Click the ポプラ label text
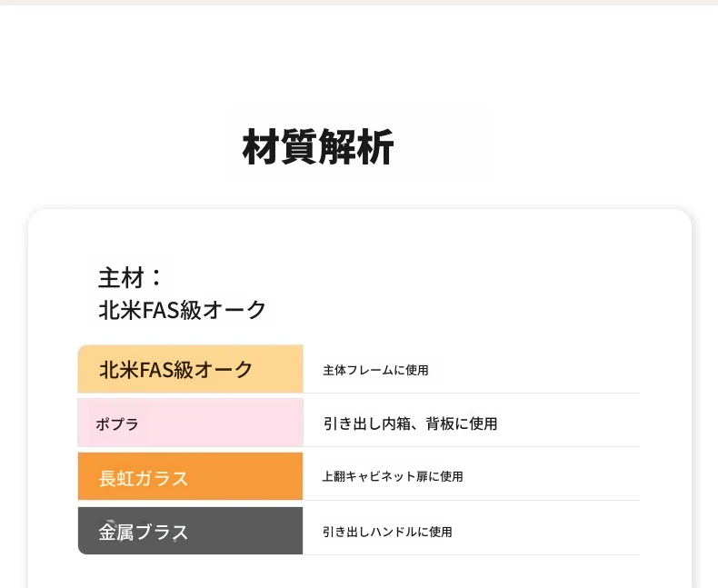This screenshot has height=588, width=718. pyautogui.click(x=117, y=424)
